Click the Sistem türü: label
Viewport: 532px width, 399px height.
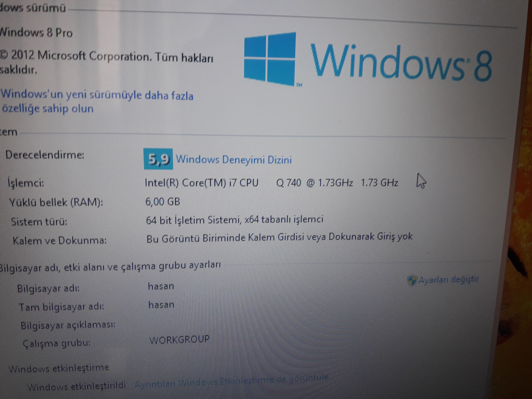(39, 222)
